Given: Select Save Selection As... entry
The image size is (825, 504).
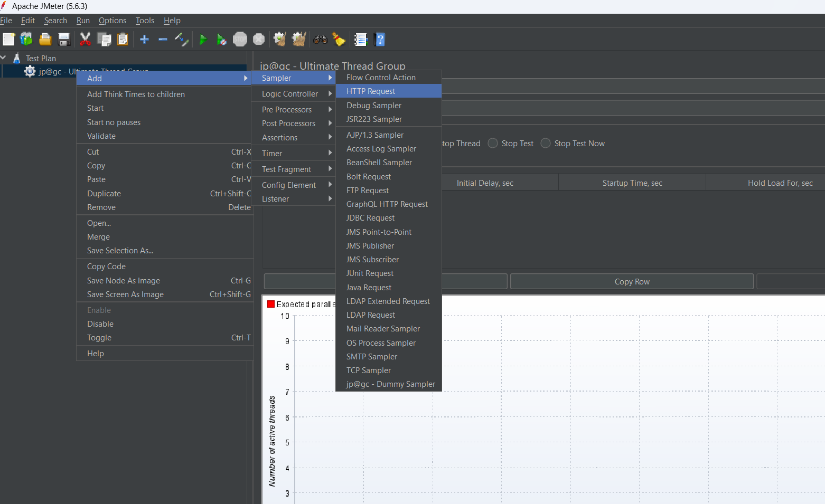Looking at the screenshot, I should click(165, 250).
